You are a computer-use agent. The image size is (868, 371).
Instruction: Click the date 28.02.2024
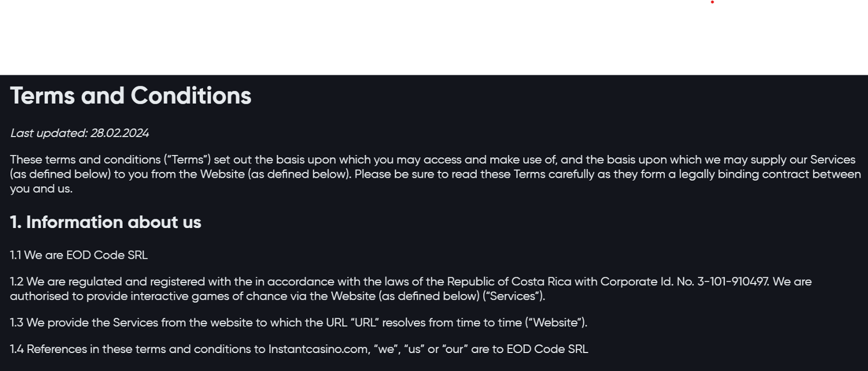[120, 133]
